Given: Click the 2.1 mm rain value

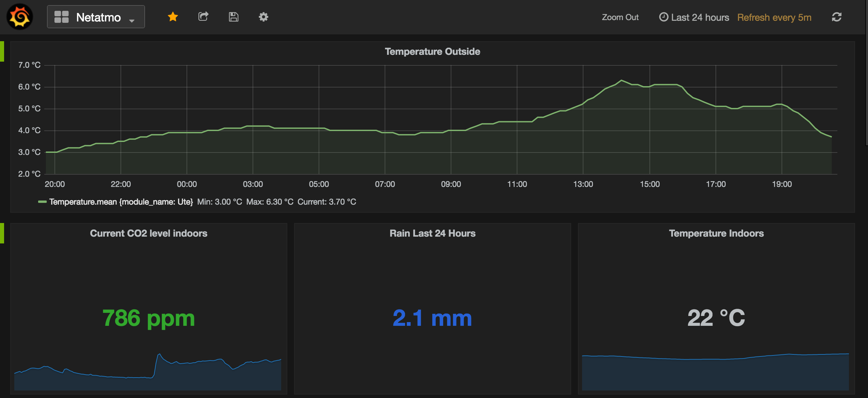Looking at the screenshot, I should 432,318.
